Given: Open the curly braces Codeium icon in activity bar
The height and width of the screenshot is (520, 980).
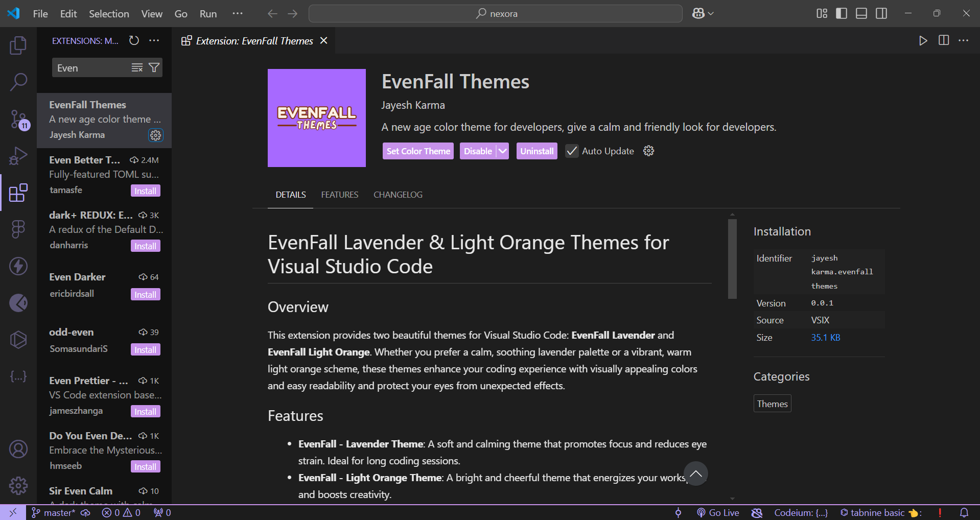Looking at the screenshot, I should [18, 376].
